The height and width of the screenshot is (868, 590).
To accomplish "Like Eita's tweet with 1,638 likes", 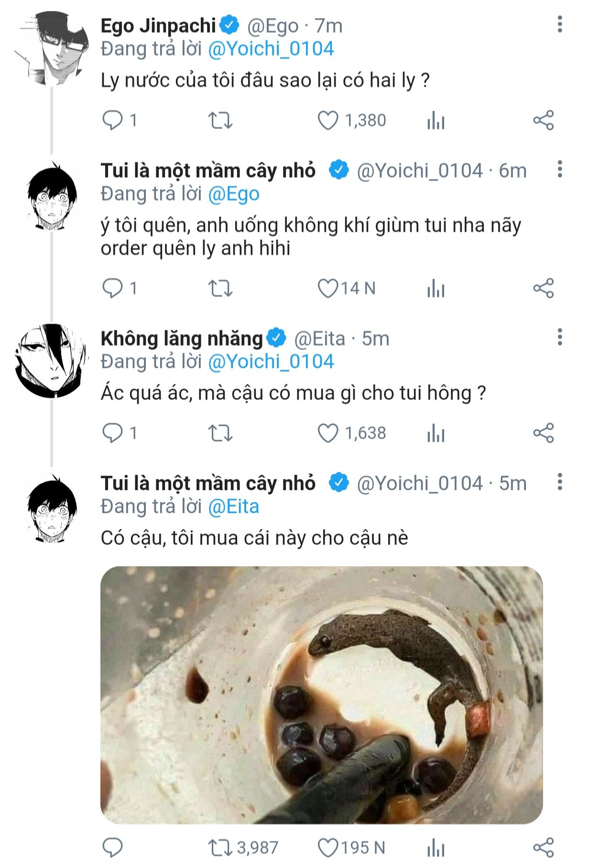I will click(328, 434).
